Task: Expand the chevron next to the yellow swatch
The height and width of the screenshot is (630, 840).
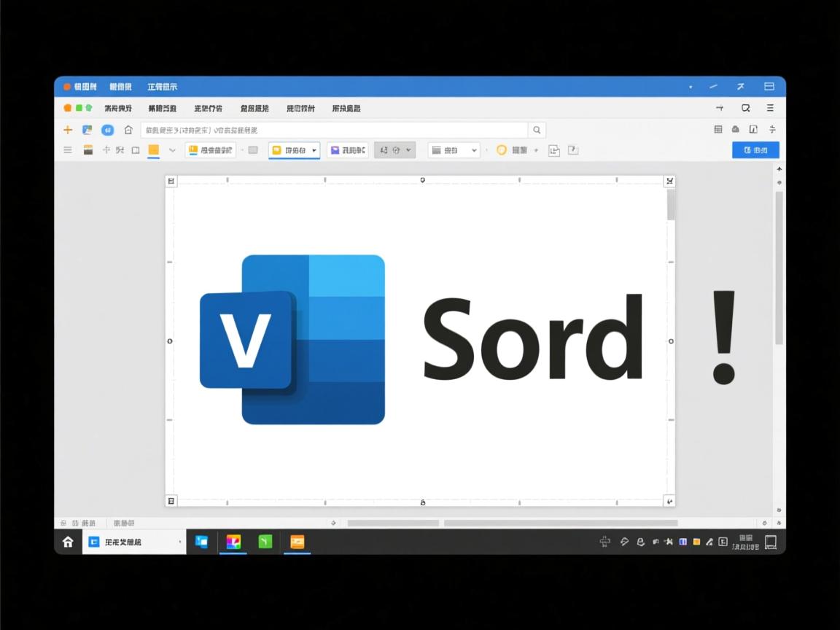Action: (x=172, y=150)
